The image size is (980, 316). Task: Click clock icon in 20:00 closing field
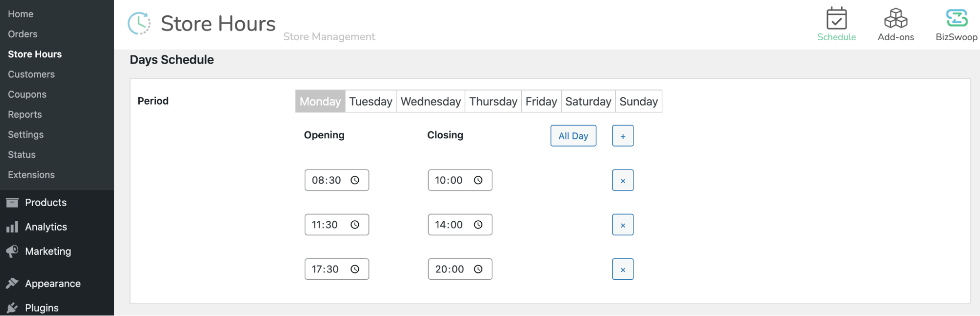click(x=478, y=269)
